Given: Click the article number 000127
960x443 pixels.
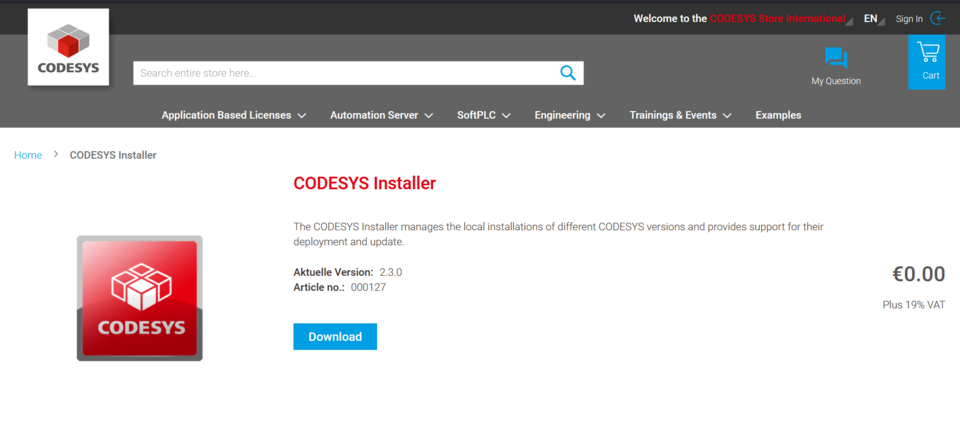Looking at the screenshot, I should click(369, 287).
